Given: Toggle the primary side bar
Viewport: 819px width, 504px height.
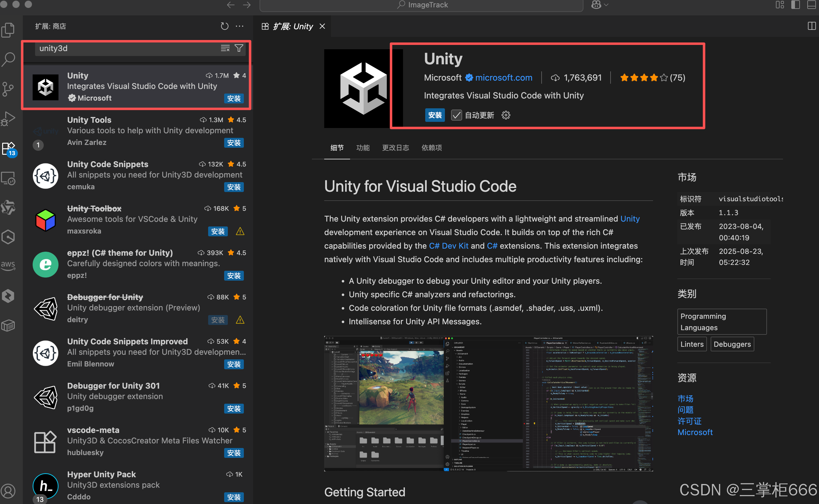Looking at the screenshot, I should 795,5.
